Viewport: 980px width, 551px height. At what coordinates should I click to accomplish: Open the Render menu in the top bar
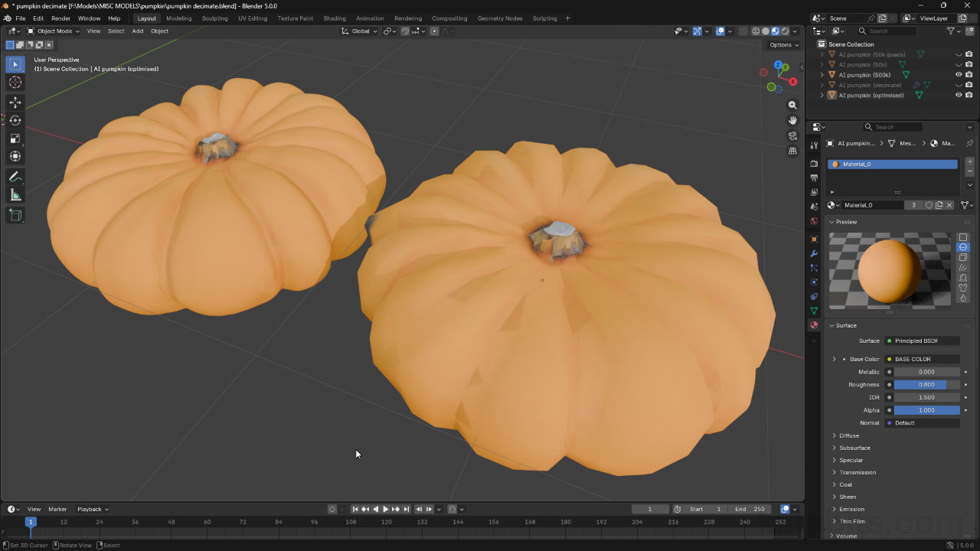[60, 18]
